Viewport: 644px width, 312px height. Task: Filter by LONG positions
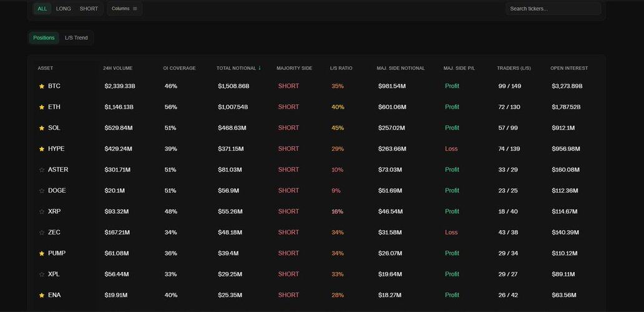63,9
